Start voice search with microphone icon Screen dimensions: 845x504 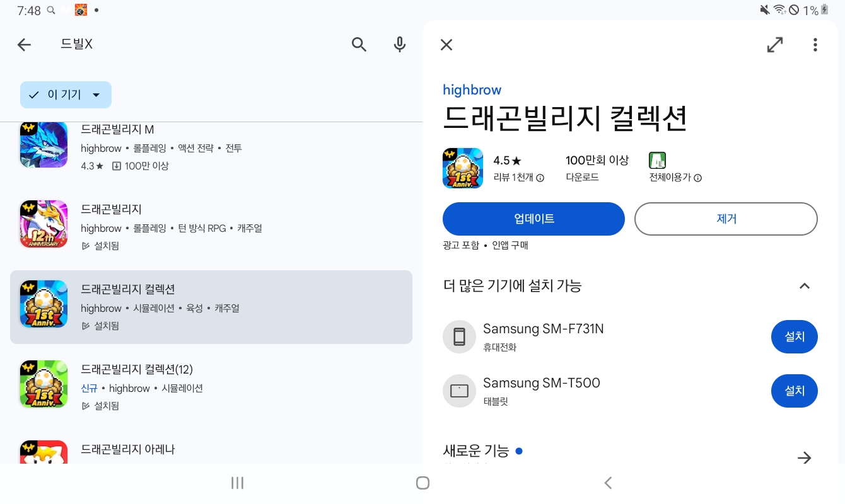pyautogui.click(x=399, y=44)
